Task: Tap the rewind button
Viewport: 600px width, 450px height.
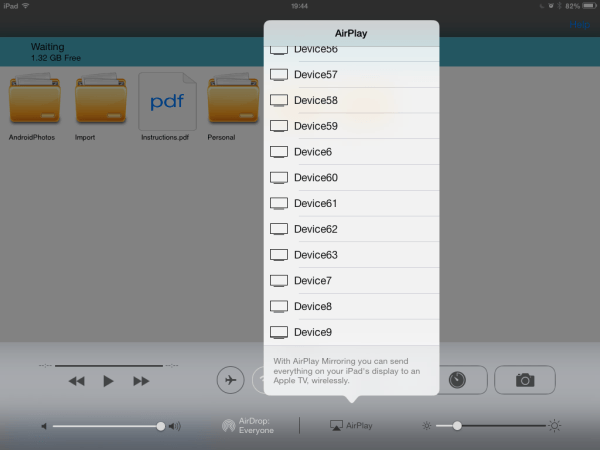Action: point(77,381)
